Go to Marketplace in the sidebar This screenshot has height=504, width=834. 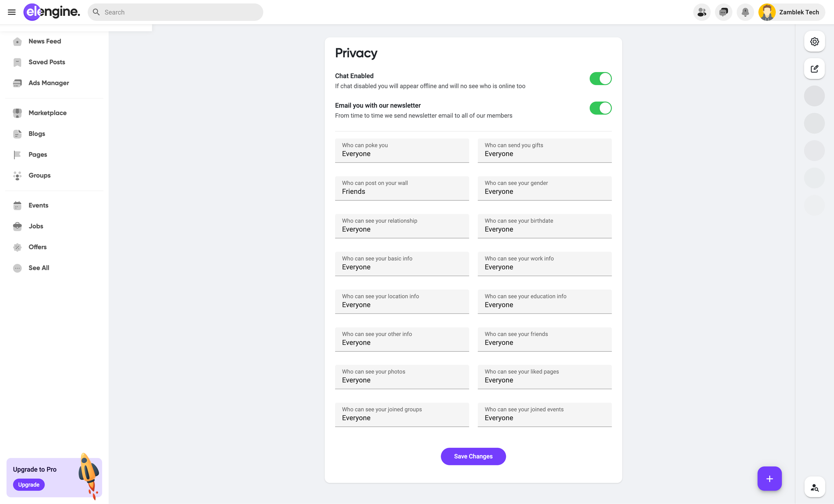point(47,113)
